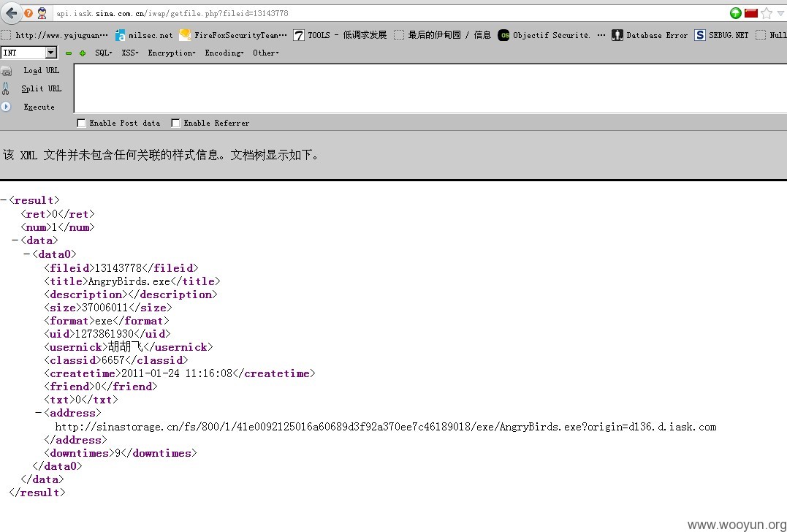
Task: Click the Execute button
Action: [x=39, y=107]
